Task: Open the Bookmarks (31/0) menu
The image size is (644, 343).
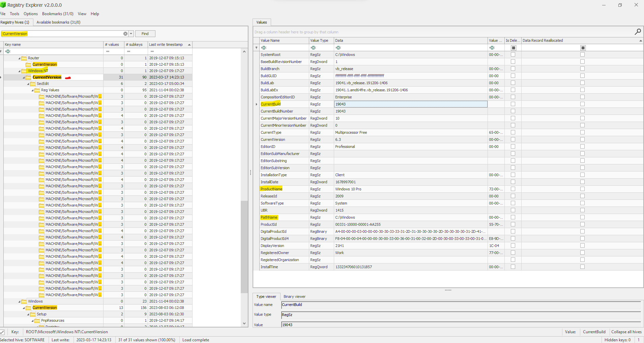Action: click(58, 14)
